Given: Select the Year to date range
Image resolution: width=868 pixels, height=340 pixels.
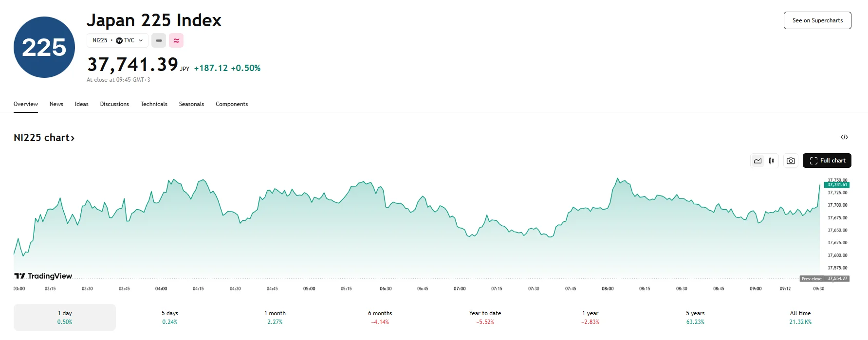Looking at the screenshot, I should click(485, 317).
